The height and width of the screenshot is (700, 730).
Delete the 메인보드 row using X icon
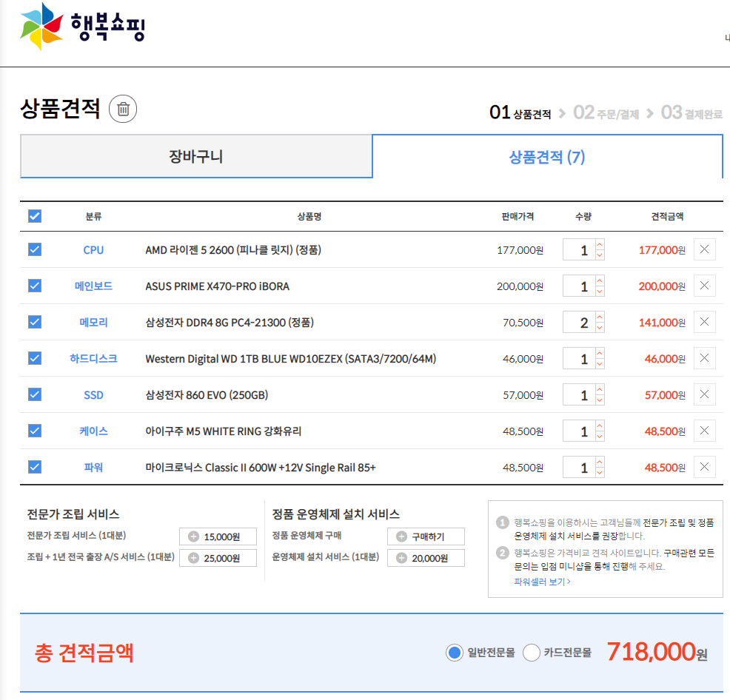[704, 286]
